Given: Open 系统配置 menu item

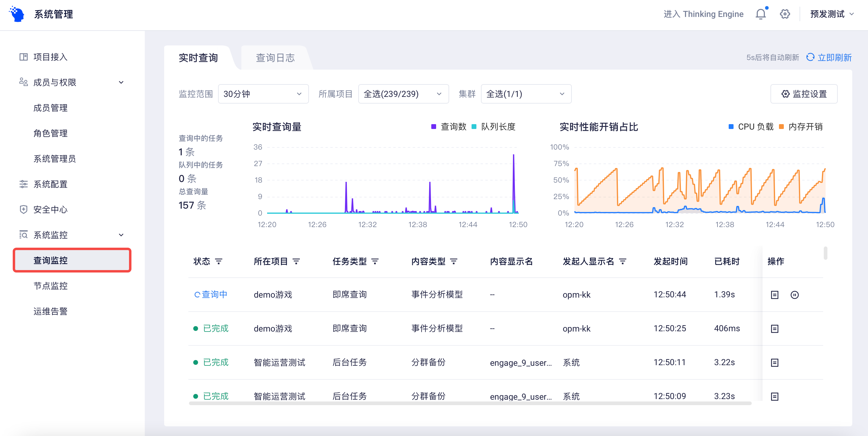Looking at the screenshot, I should [51, 184].
